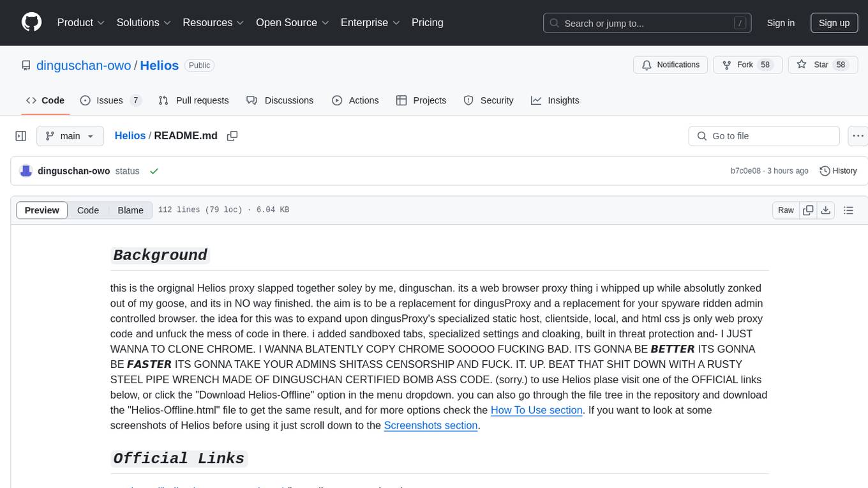Screen dimensions: 868x488
Task: Show the fork count 58
Action: click(x=766, y=65)
